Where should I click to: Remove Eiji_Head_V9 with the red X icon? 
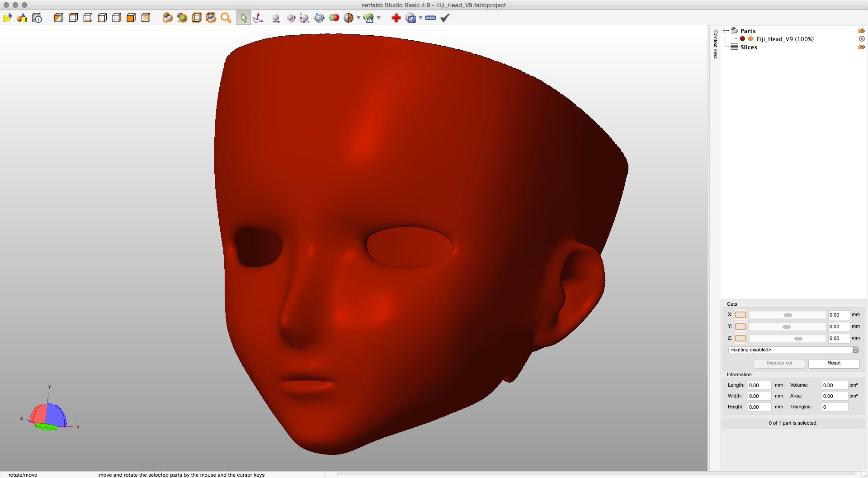point(862,39)
